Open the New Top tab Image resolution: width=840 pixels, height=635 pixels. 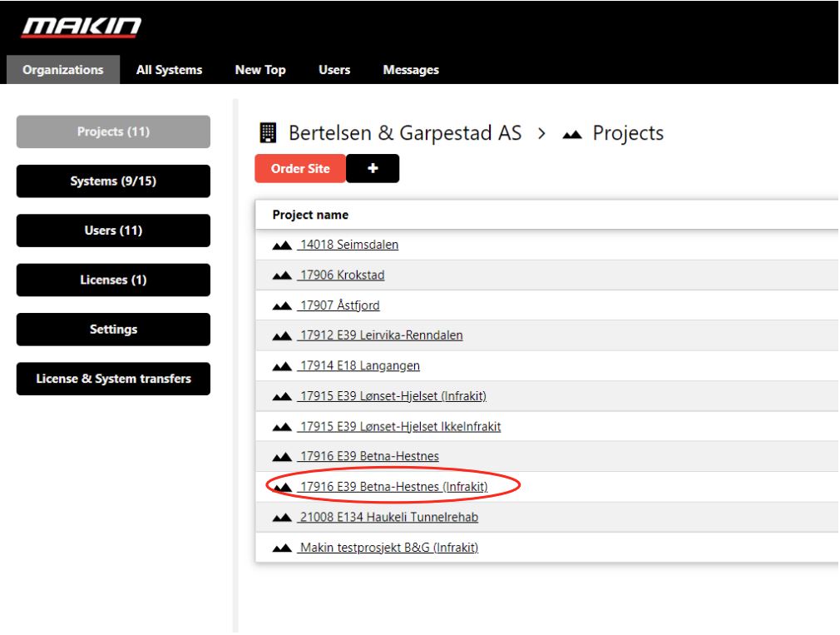[260, 70]
